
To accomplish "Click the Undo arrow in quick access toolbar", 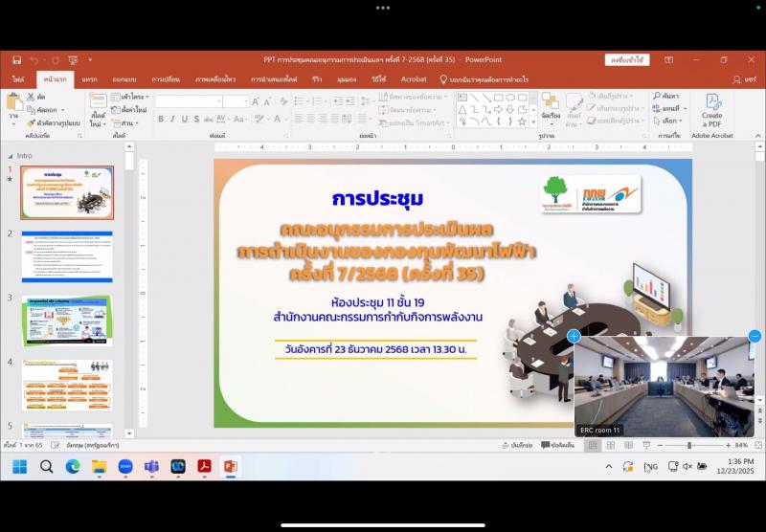I will click(x=34, y=60).
